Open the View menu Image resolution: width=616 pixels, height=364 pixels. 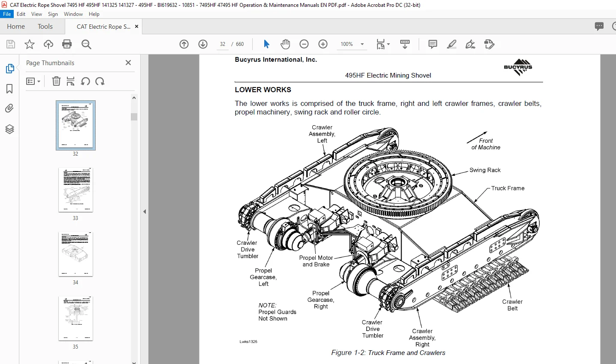click(x=37, y=14)
